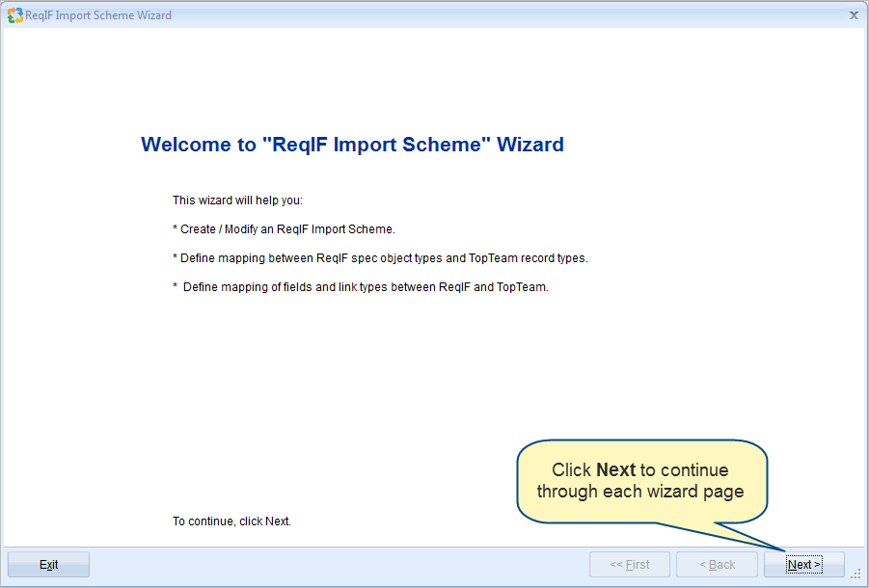
Task: Click the spec object types mapping line
Action: [380, 258]
